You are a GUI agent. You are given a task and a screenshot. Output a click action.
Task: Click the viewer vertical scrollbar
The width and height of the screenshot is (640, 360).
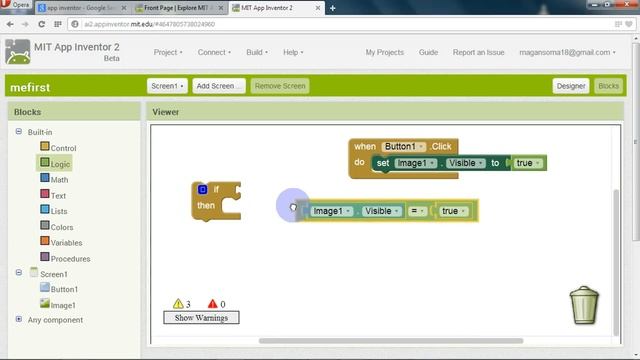pyautogui.click(x=616, y=262)
